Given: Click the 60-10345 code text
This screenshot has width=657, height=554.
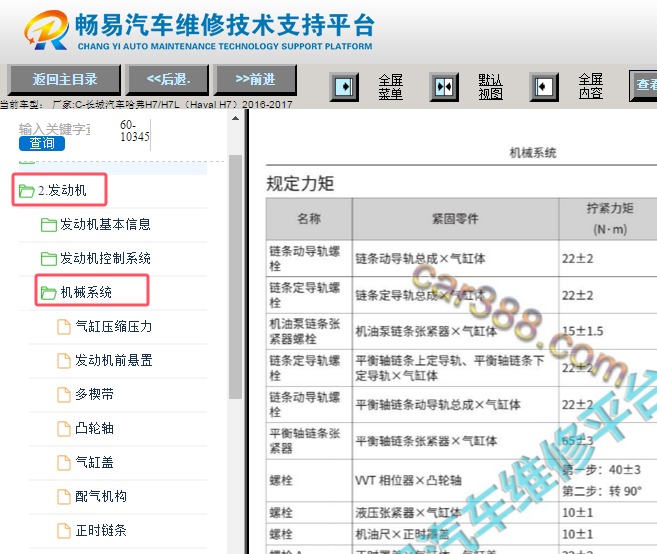Looking at the screenshot, I should click(x=134, y=130).
